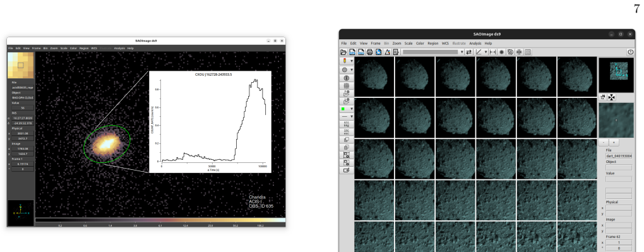Screen dimensions: 644x252
Task: Expand the gray combo box arrow in top toolbar
Action: click(x=462, y=52)
